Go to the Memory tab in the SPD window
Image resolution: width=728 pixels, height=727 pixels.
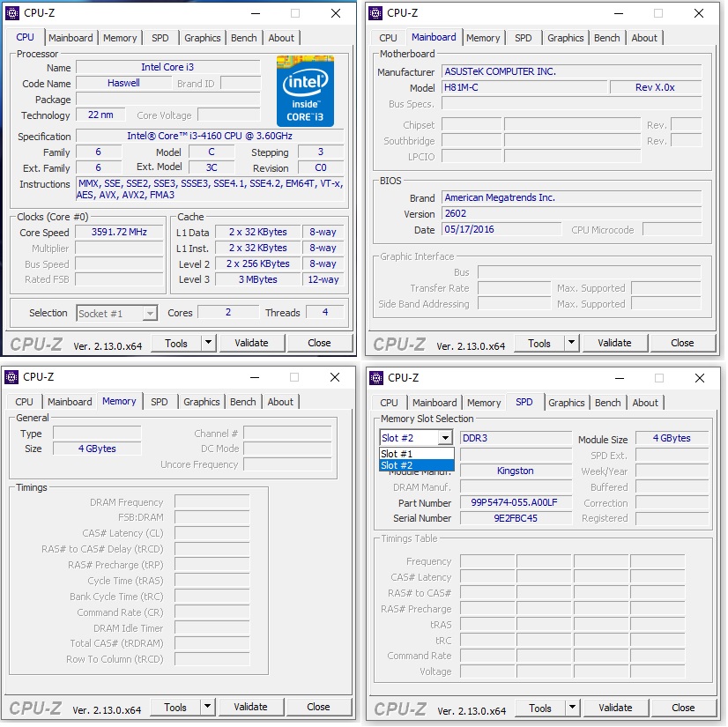(484, 403)
